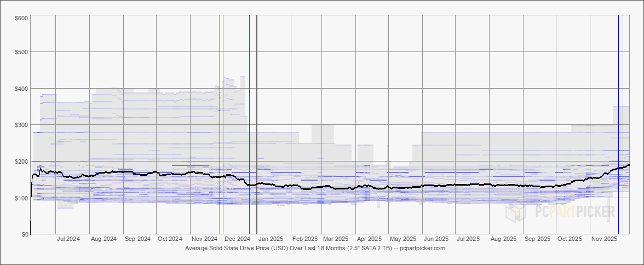644x265 pixels.
Task: Click the $100 y-axis label
Action: pyautogui.click(x=21, y=198)
